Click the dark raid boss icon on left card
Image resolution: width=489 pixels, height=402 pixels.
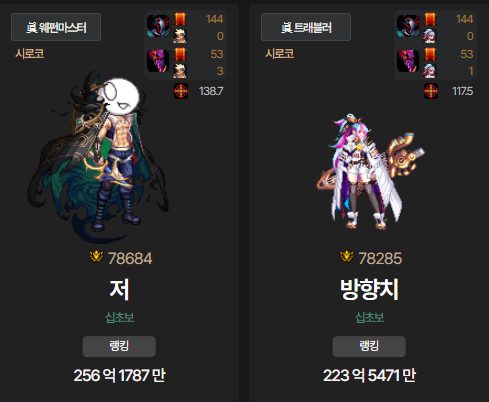[x=158, y=26]
